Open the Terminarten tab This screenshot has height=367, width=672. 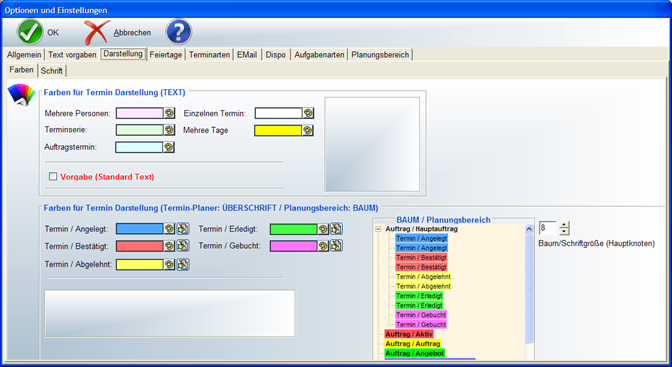coord(209,55)
